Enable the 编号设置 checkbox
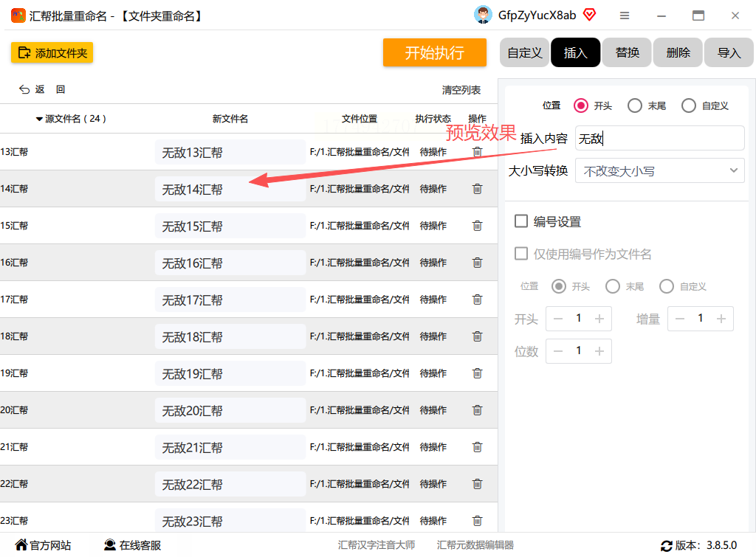The width and height of the screenshot is (756, 557). (x=521, y=221)
